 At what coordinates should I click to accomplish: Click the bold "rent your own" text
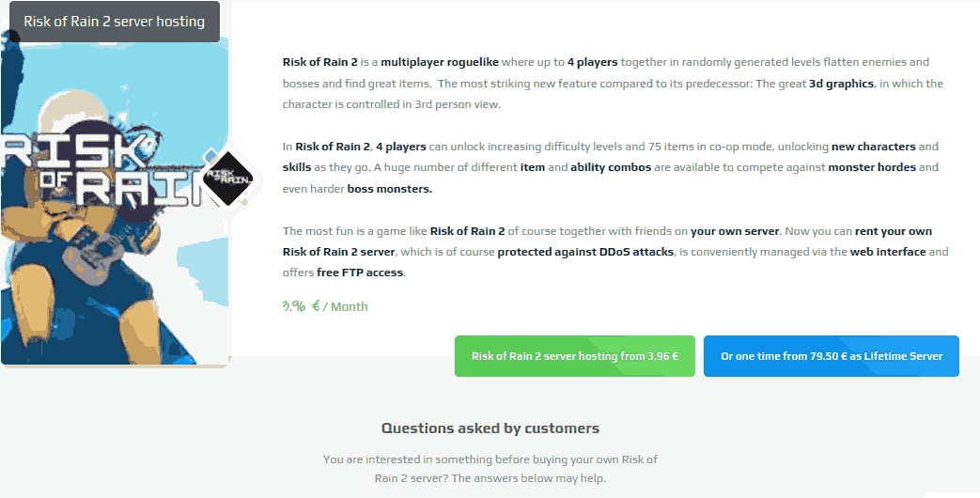click(x=893, y=231)
